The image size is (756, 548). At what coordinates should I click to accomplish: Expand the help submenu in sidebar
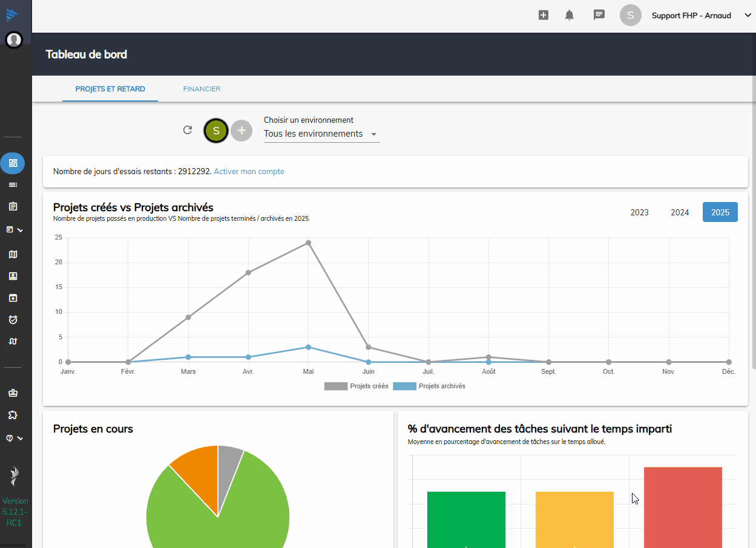pos(14,438)
